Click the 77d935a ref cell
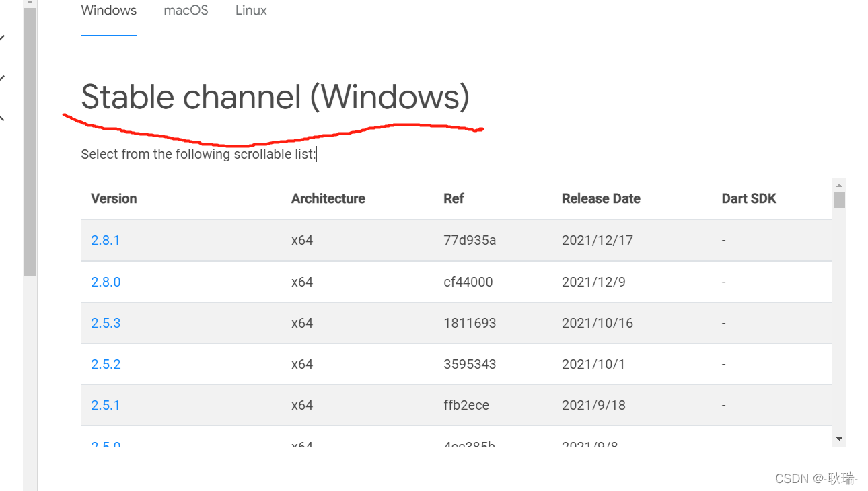Image resolution: width=868 pixels, height=491 pixels. tap(470, 240)
